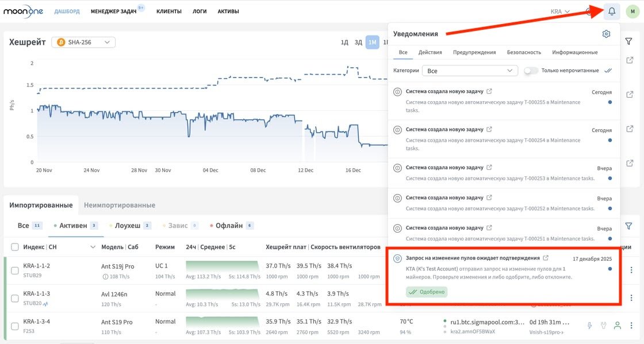This screenshot has width=644, height=344.
Task: Open the SHA-256 algorithm dropdown
Action: pos(83,42)
